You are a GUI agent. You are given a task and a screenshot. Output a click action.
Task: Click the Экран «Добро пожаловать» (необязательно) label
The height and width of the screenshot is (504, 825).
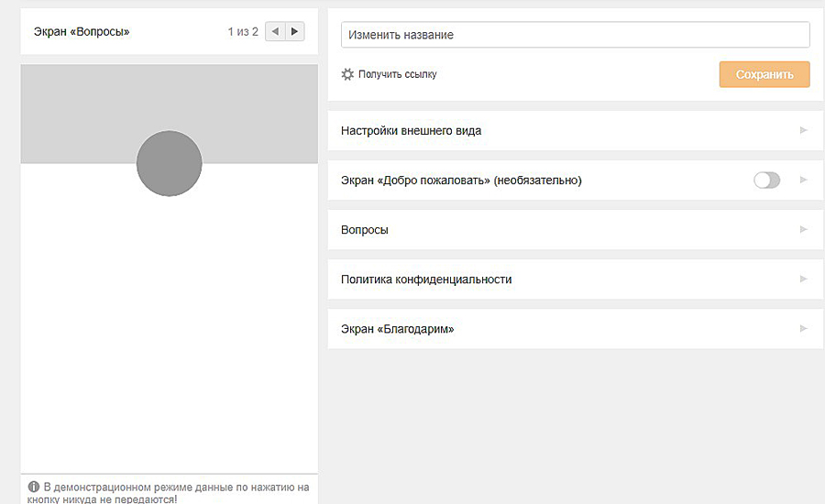(x=461, y=181)
